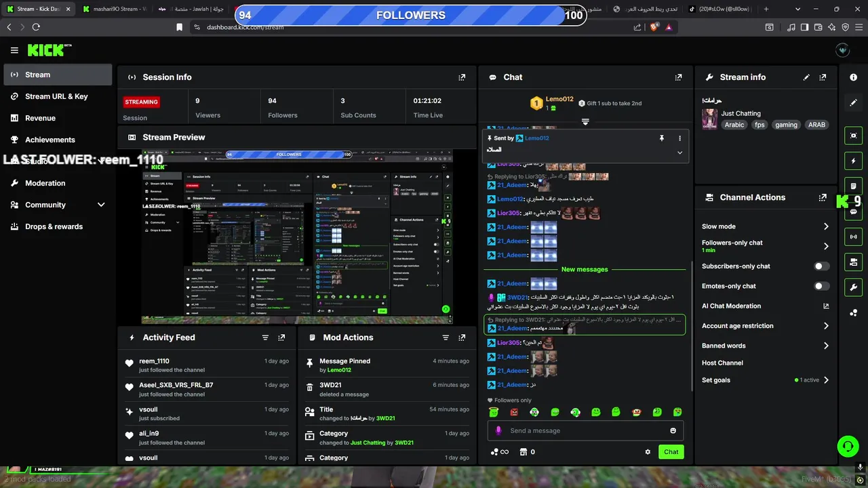
Task: Click the browser address bar URL
Action: click(x=245, y=27)
